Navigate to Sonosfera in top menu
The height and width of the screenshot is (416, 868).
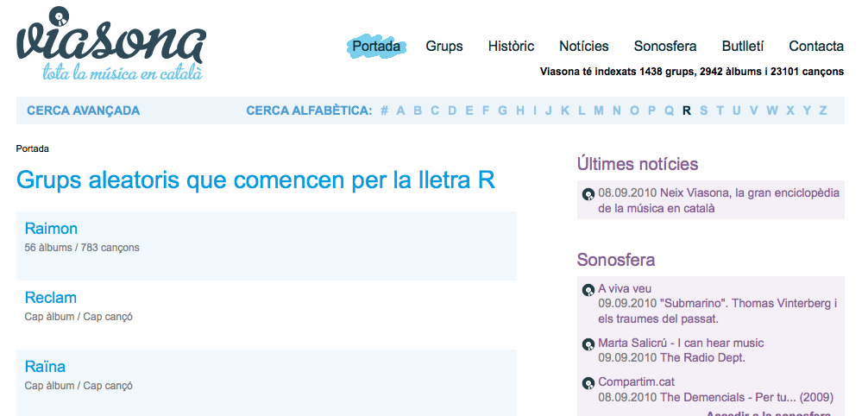click(x=665, y=46)
